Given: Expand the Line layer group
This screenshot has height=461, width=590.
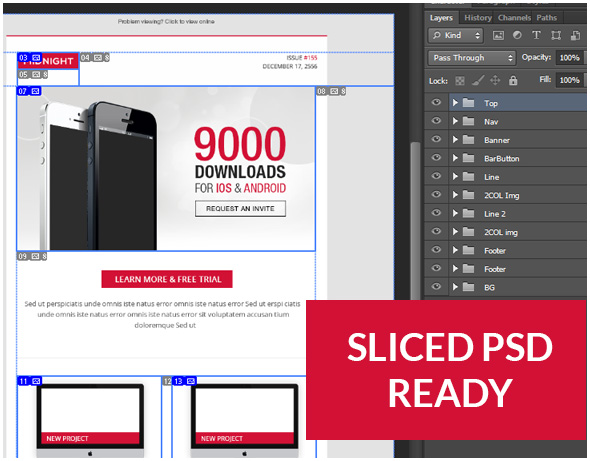Looking at the screenshot, I should tap(455, 176).
